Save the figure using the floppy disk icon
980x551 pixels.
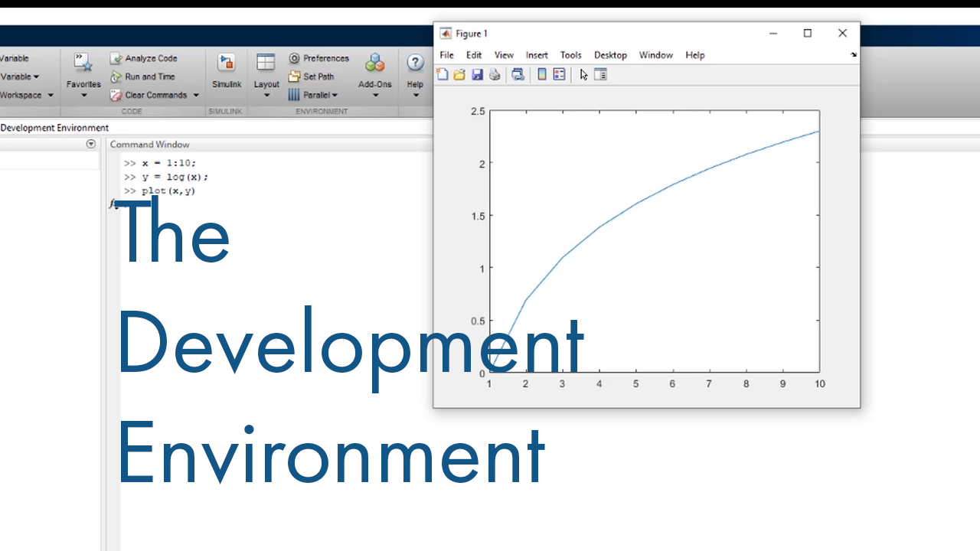[477, 74]
